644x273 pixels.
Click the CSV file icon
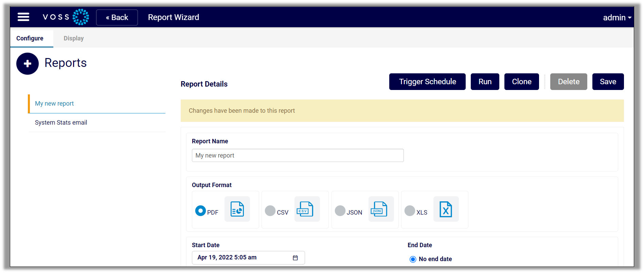point(307,209)
